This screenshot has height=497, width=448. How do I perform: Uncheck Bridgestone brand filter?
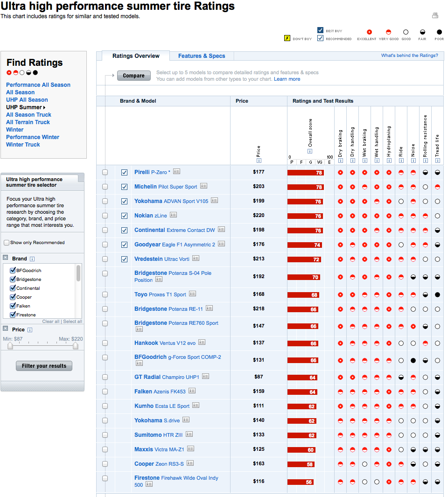pyautogui.click(x=13, y=279)
